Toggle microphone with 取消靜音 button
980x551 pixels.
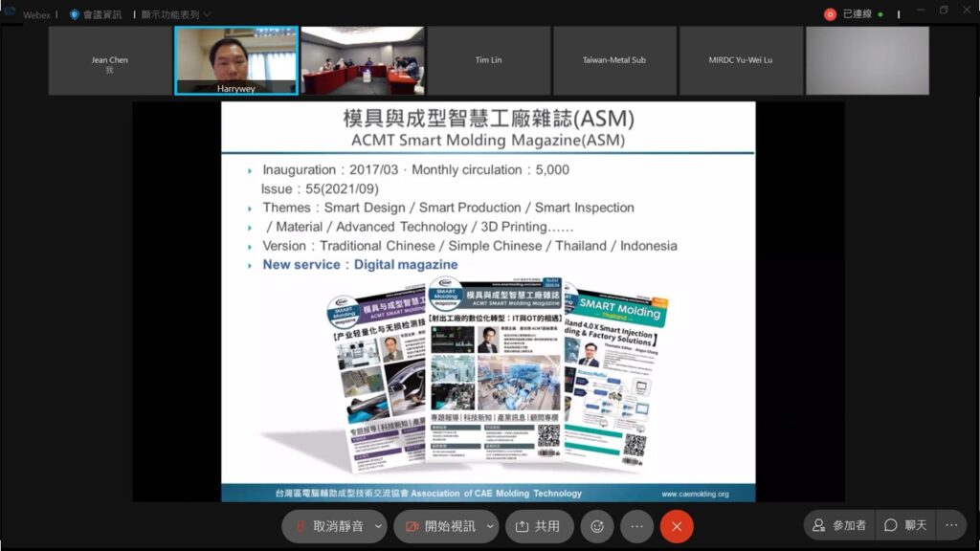[327, 526]
